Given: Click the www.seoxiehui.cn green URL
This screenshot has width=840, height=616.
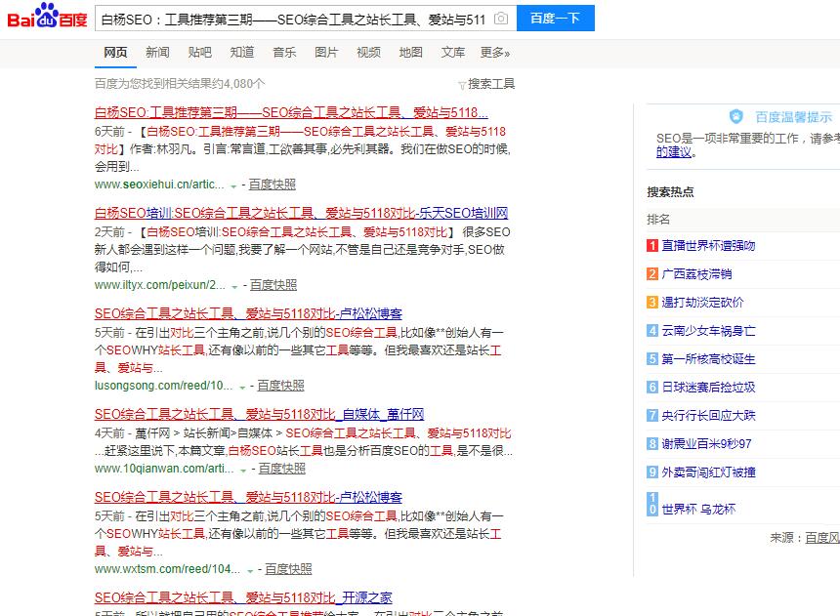Looking at the screenshot, I should [159, 185].
